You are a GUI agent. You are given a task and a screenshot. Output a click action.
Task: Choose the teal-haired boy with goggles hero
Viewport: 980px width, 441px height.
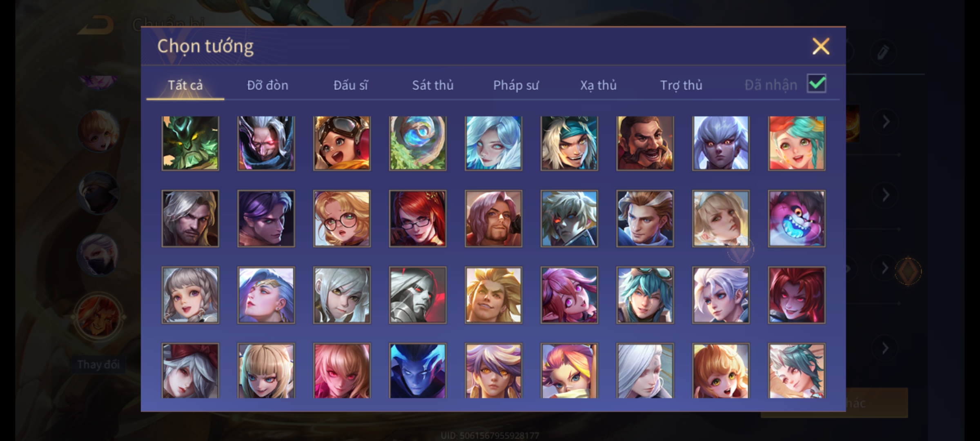(x=645, y=295)
